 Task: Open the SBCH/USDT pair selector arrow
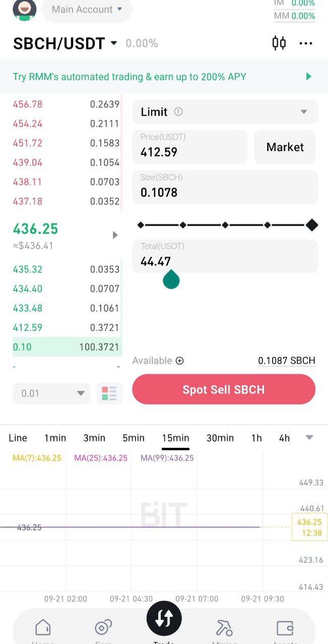point(114,43)
